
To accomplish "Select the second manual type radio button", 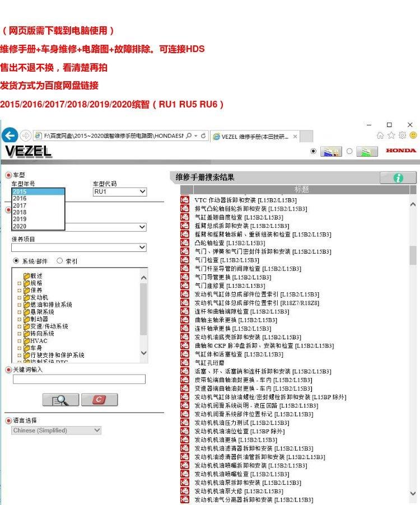I will (x=349, y=151).
